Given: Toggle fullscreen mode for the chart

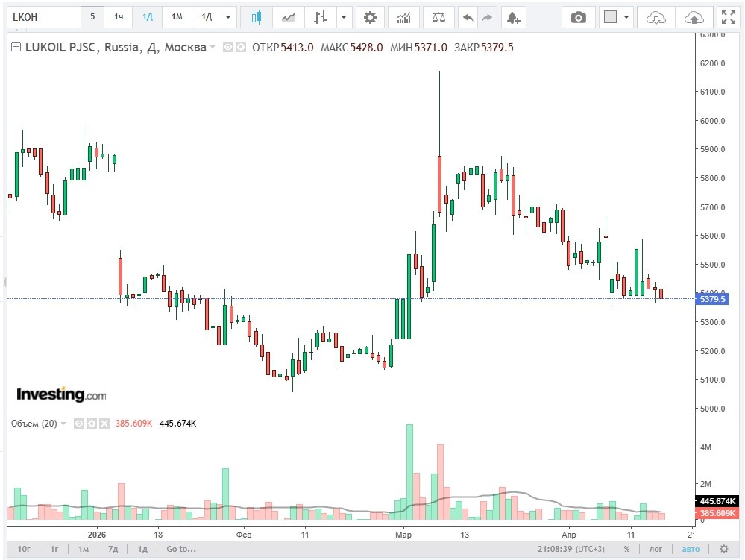Looking at the screenshot, I should click(729, 17).
